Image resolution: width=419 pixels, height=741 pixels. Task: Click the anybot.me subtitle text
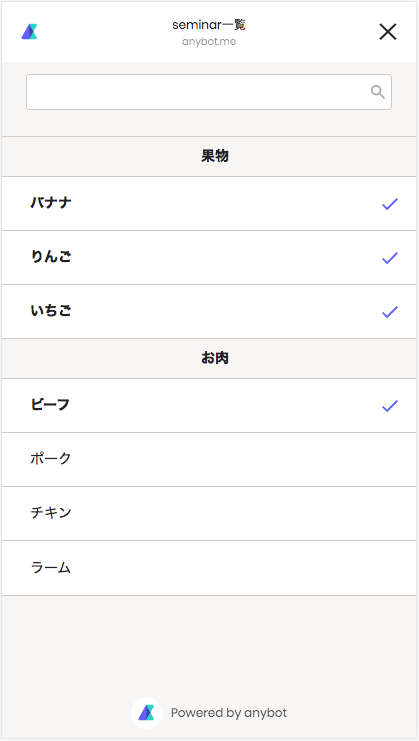click(209, 42)
